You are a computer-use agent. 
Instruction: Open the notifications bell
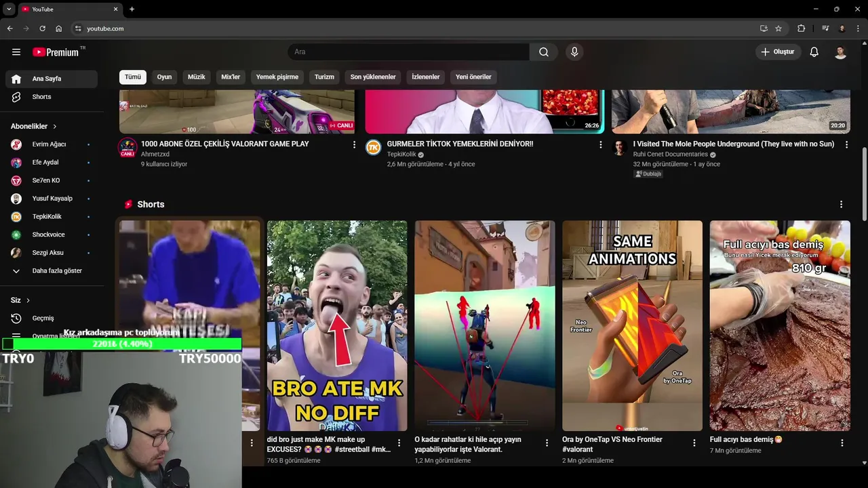click(x=814, y=52)
